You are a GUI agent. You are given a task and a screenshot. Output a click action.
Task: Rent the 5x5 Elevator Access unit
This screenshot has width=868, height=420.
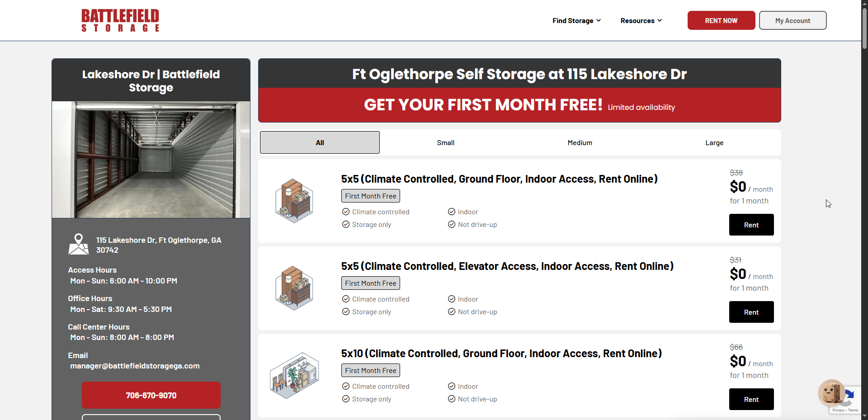751,312
